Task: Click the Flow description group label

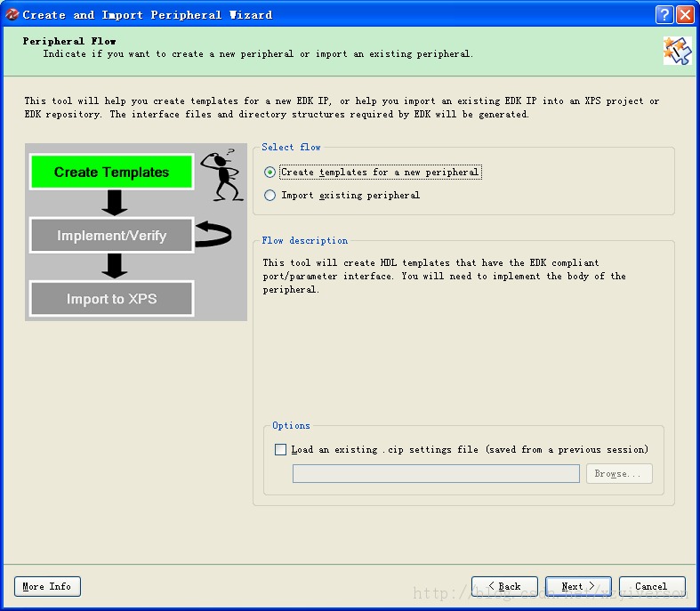Action: coord(305,240)
